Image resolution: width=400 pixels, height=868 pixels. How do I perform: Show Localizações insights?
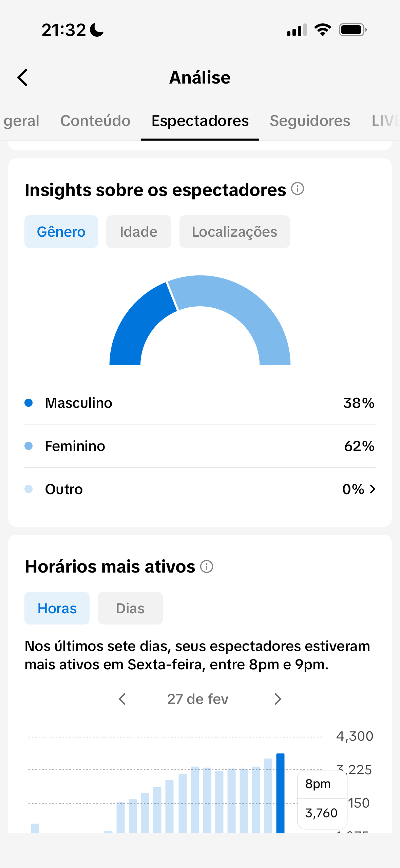[234, 232]
